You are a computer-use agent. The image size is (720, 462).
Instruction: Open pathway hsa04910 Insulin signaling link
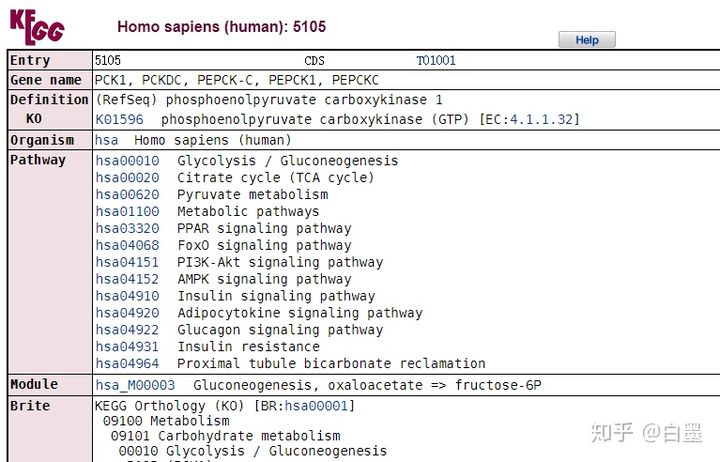[x=127, y=296]
